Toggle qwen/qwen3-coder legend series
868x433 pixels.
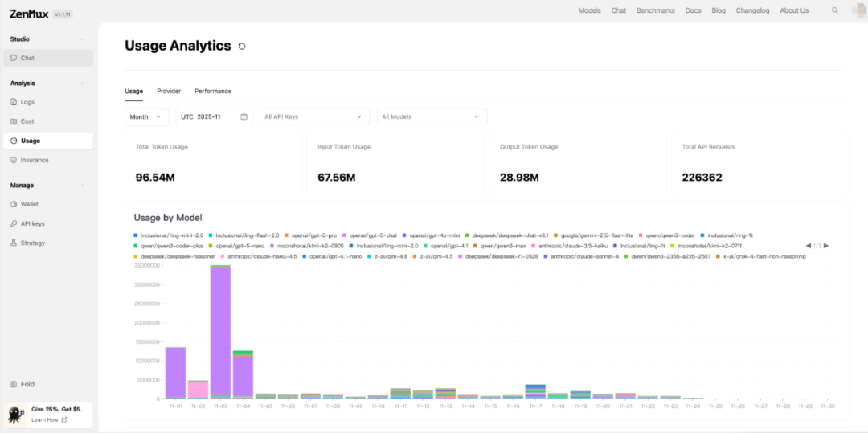pyautogui.click(x=667, y=235)
